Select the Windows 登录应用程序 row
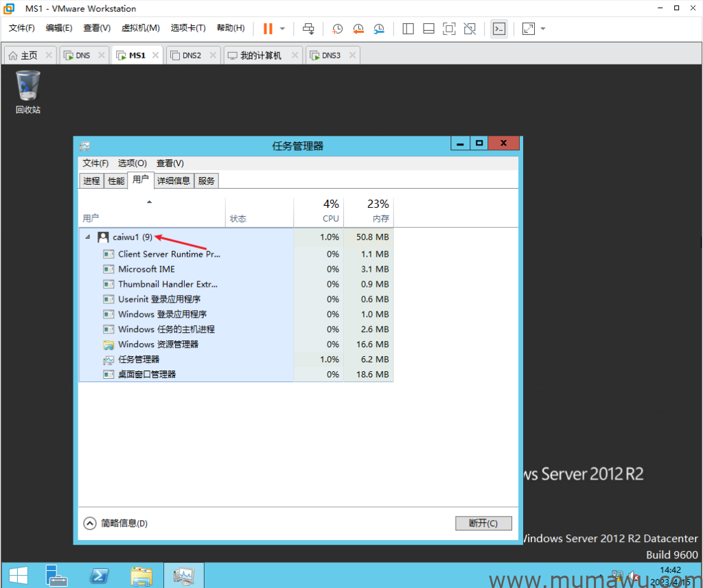The height and width of the screenshot is (588, 703). (x=236, y=314)
